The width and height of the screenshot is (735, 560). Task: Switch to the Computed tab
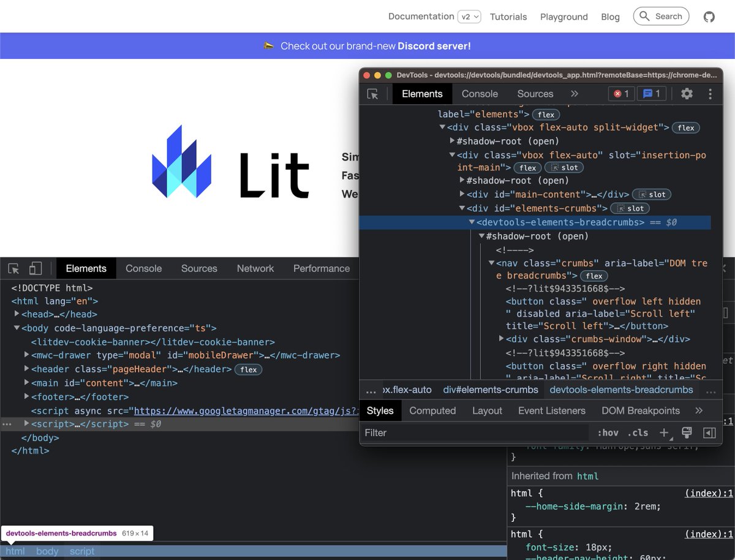click(432, 411)
